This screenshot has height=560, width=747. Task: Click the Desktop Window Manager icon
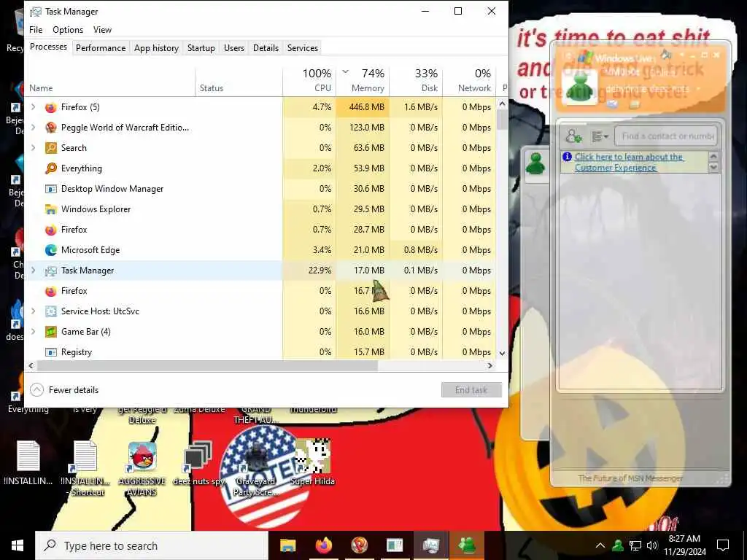click(51, 189)
